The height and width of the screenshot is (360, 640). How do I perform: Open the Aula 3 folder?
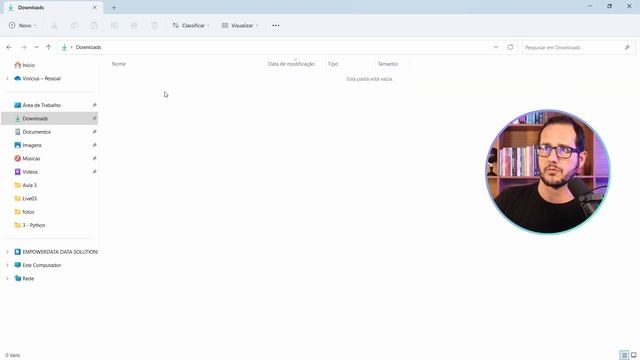click(x=25, y=185)
